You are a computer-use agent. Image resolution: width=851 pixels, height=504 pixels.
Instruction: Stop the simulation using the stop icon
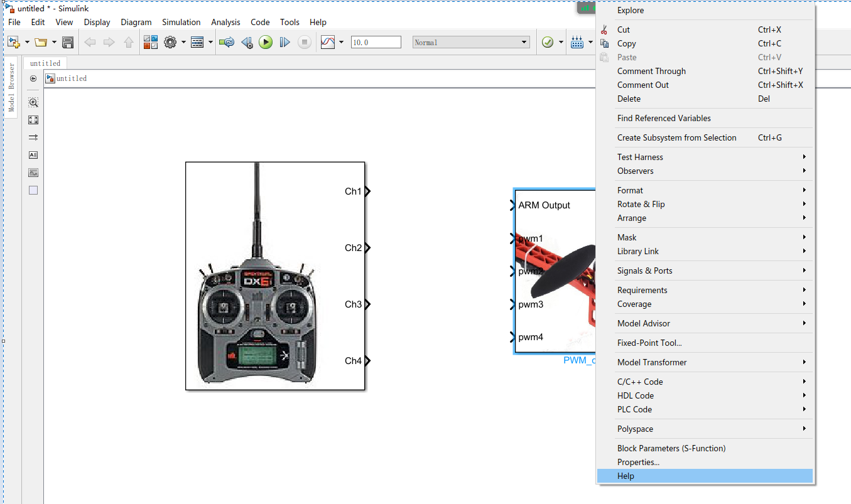coord(305,42)
